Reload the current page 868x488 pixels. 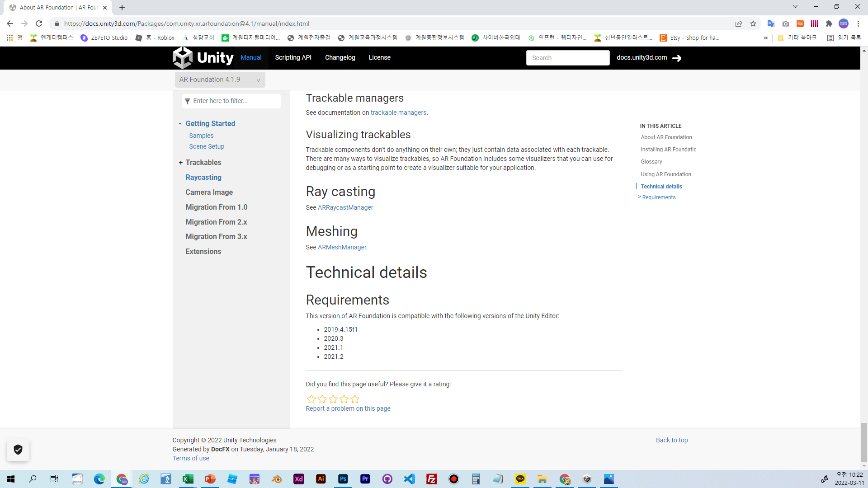[x=39, y=23]
